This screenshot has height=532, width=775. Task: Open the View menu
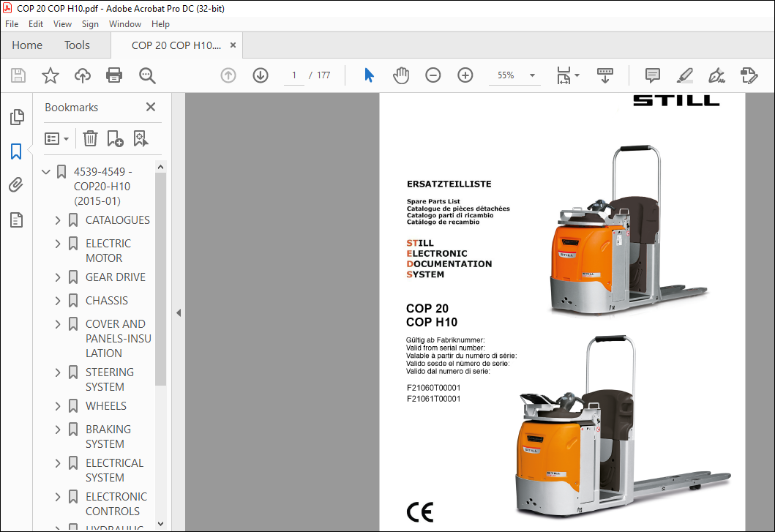coord(62,23)
